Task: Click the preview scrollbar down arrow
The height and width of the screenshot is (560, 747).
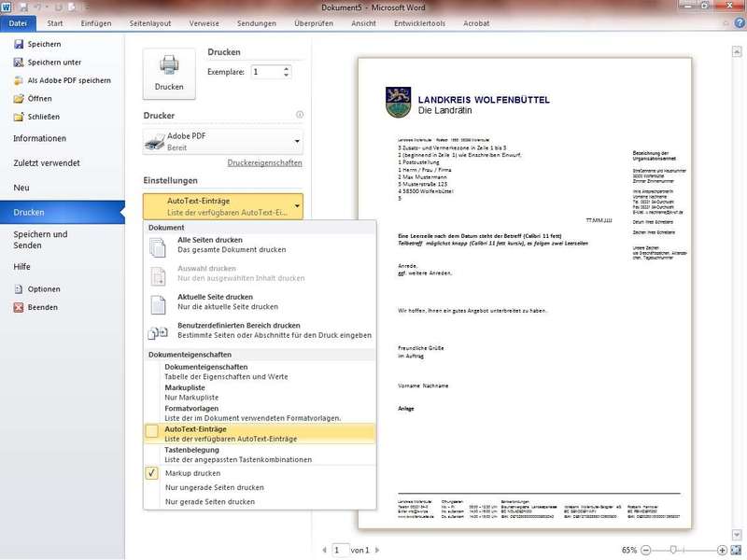Action: pyautogui.click(x=737, y=534)
